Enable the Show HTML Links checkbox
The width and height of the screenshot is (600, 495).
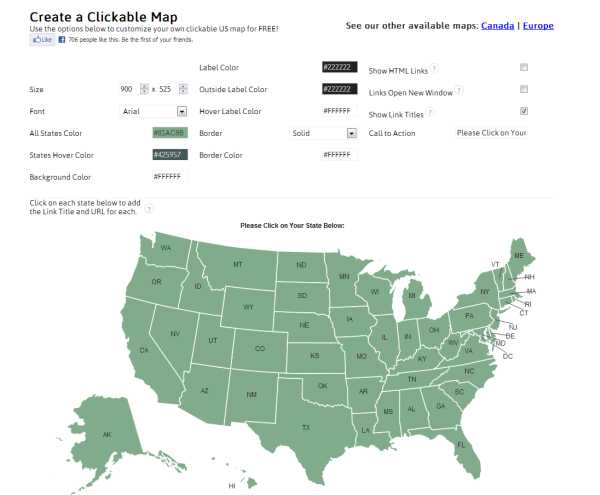[524, 67]
